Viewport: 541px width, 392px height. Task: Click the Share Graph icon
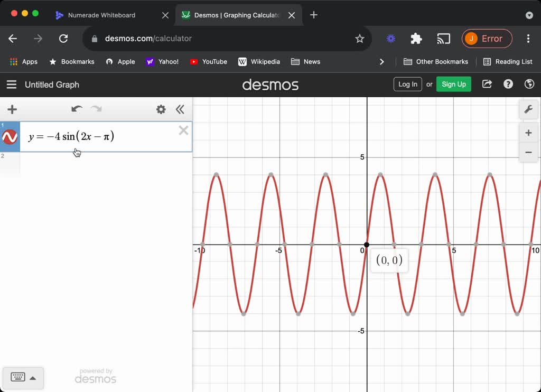(x=487, y=83)
